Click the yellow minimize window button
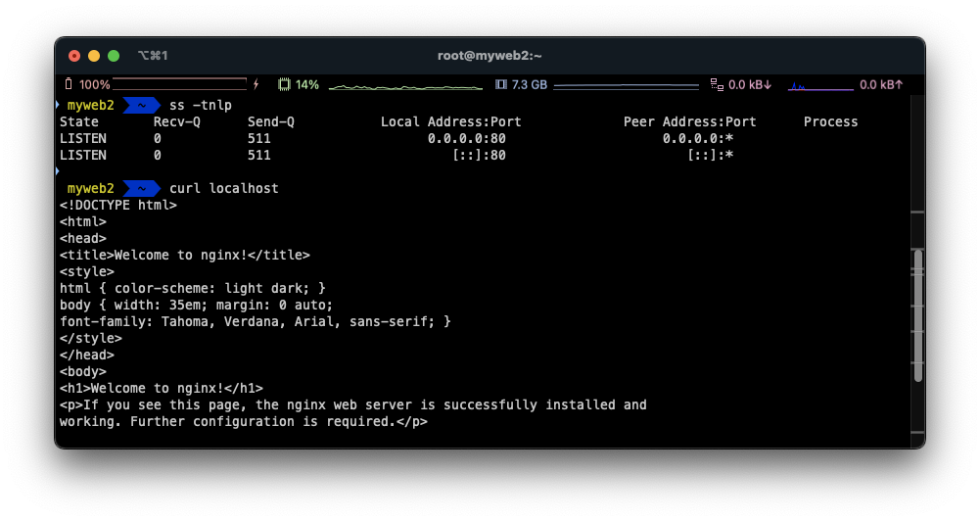This screenshot has height=521, width=980. click(94, 56)
